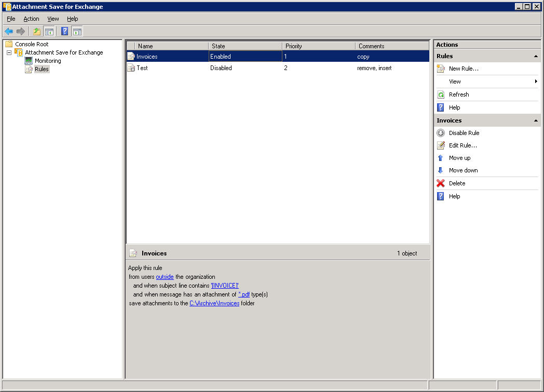Click the blue Help toolbar icon
This screenshot has height=392, width=544.
tap(64, 31)
